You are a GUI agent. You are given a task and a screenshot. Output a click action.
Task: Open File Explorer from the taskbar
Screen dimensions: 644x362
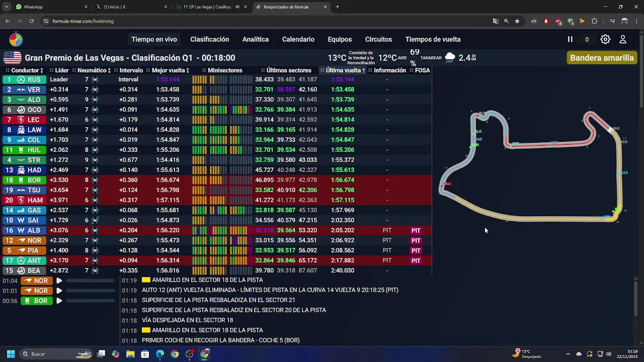click(x=130, y=354)
